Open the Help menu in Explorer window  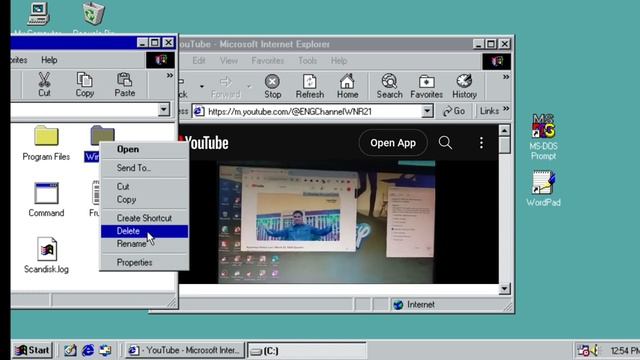click(49, 60)
